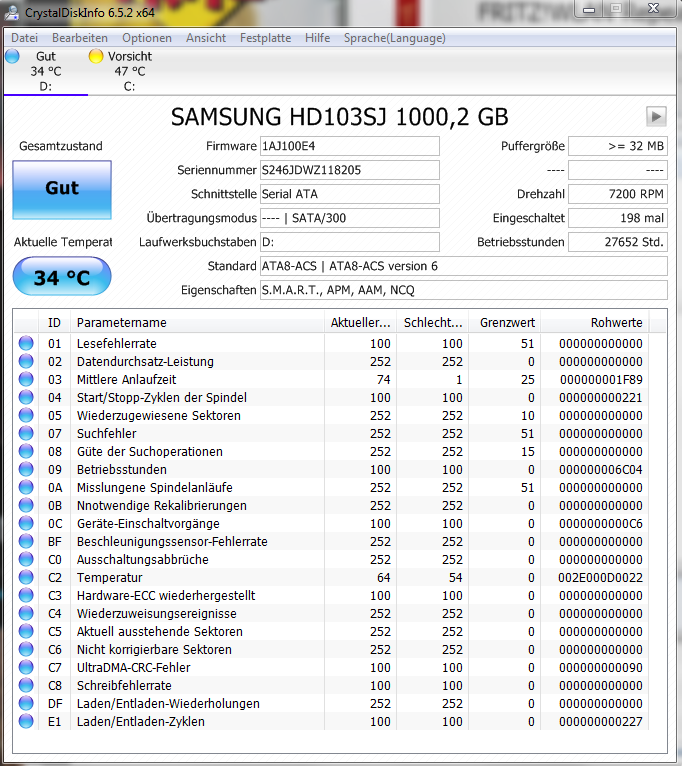Click the CrystalDiskInfo title bar icon
Viewport: 682px width, 766px height.
[12, 13]
